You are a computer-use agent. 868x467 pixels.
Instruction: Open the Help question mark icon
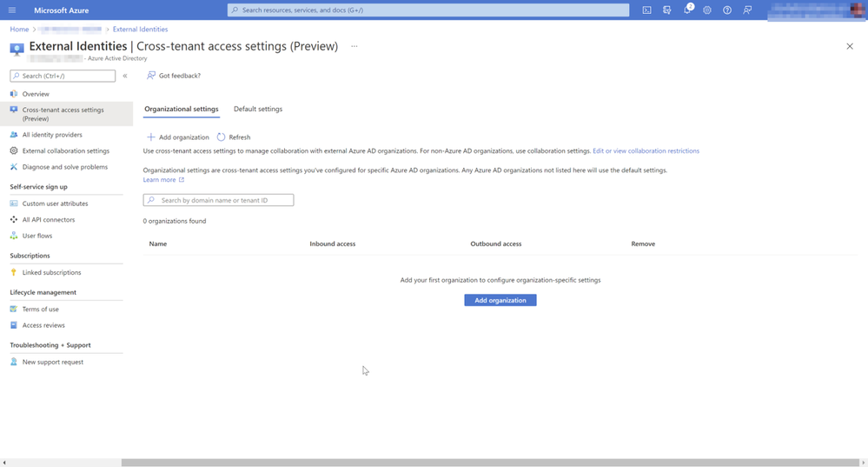(x=727, y=10)
